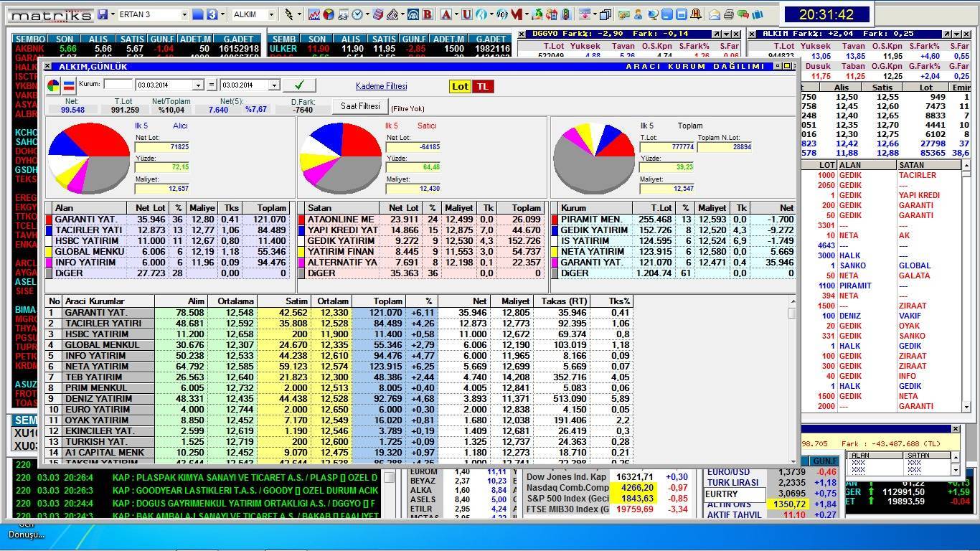980x551 pixels.
Task: Open the start date dropdown
Action: [198, 85]
